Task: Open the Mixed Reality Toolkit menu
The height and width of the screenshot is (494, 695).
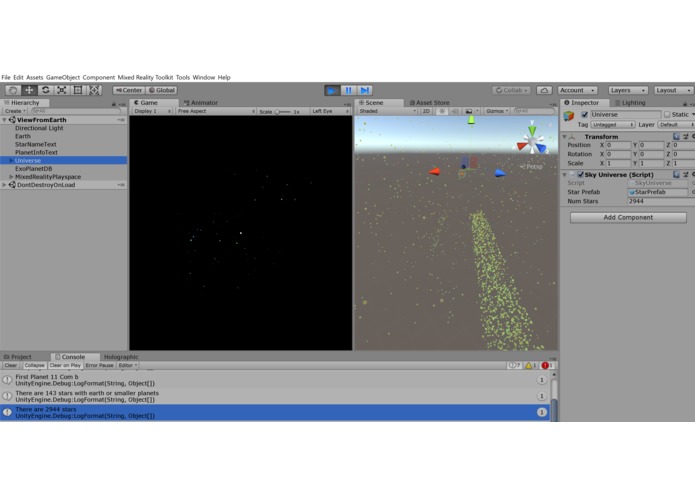Action: [x=145, y=78]
